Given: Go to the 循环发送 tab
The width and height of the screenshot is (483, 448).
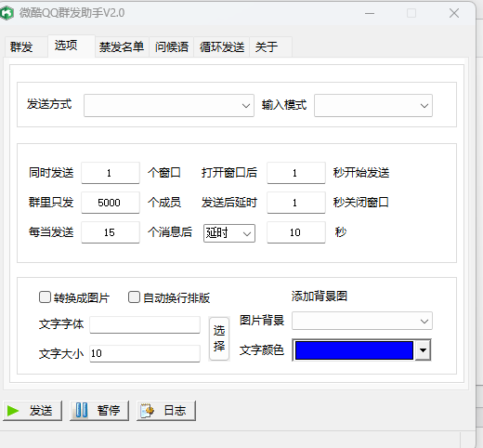Looking at the screenshot, I should [222, 46].
